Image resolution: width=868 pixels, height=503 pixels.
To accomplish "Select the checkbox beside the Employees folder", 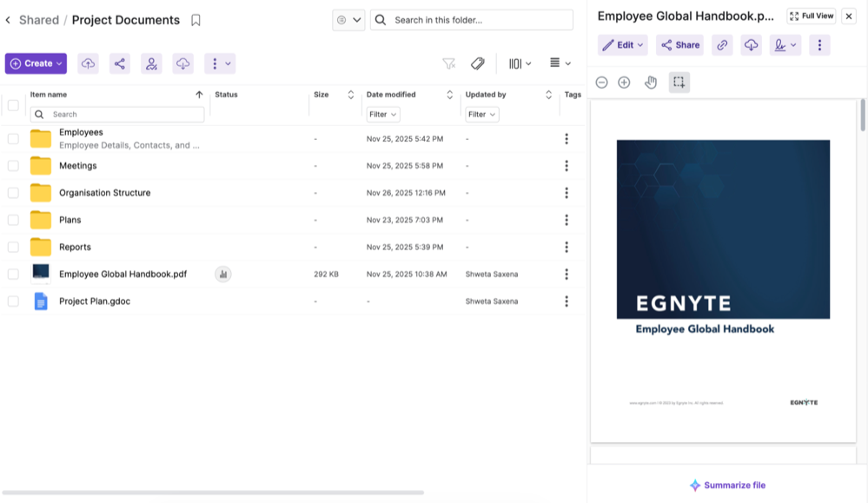I will click(13, 138).
